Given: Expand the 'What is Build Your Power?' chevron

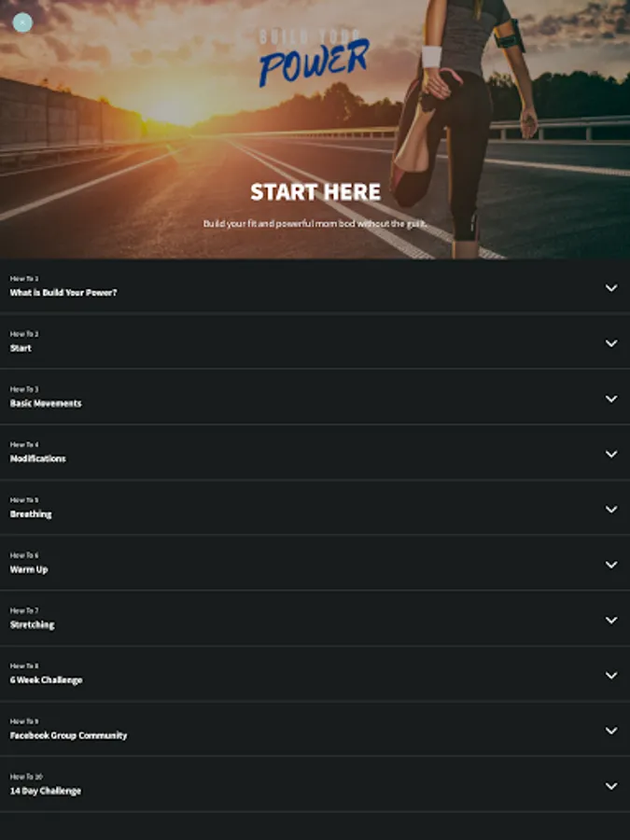Looking at the screenshot, I should 611,288.
